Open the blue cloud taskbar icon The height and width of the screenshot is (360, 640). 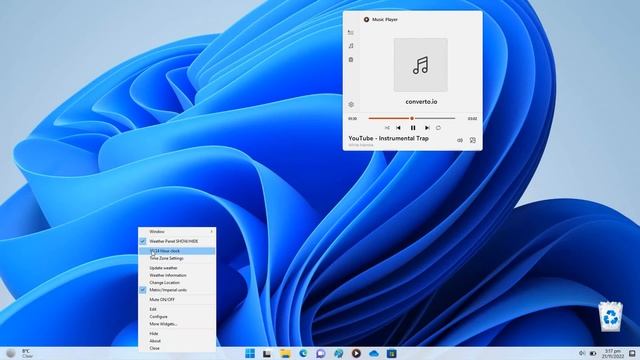(x=374, y=353)
